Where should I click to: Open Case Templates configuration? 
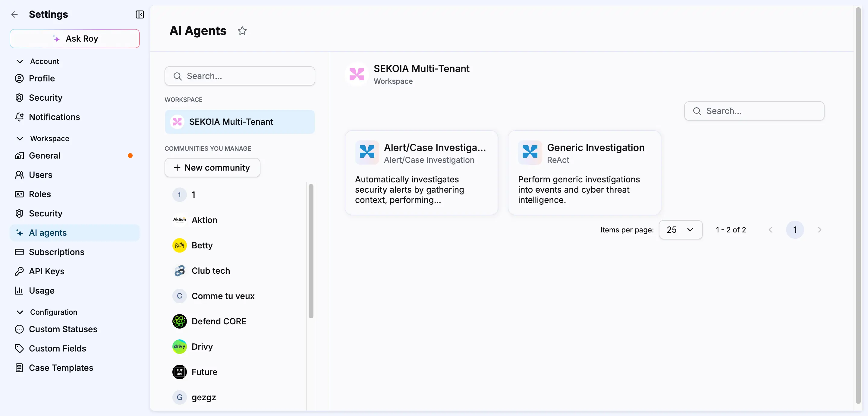(x=75, y=367)
